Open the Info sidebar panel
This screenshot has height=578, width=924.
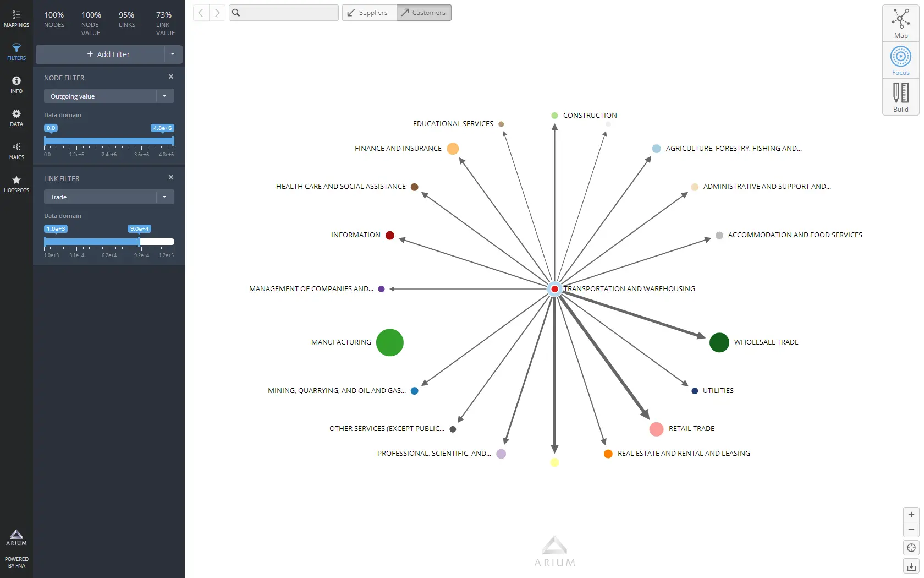pyautogui.click(x=16, y=85)
